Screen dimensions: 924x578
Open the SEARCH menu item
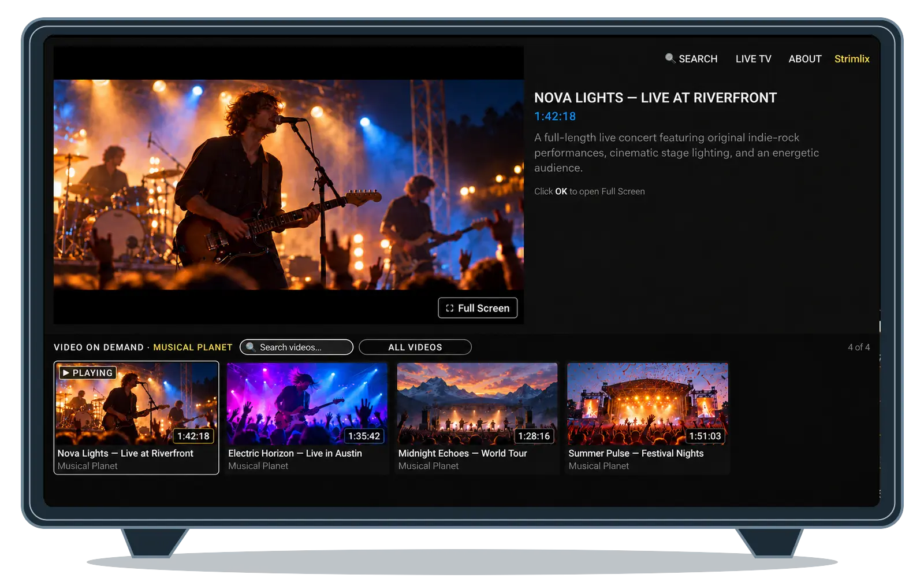[691, 59]
